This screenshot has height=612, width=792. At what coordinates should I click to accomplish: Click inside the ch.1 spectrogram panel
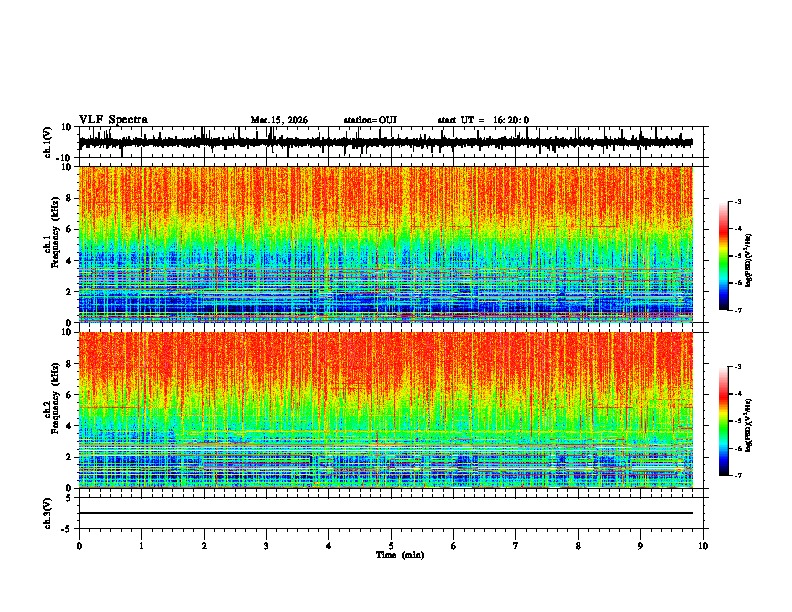click(x=386, y=244)
